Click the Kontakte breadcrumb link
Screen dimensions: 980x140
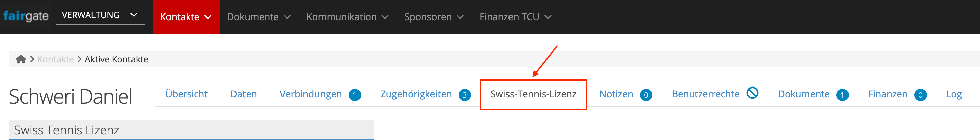(x=55, y=59)
